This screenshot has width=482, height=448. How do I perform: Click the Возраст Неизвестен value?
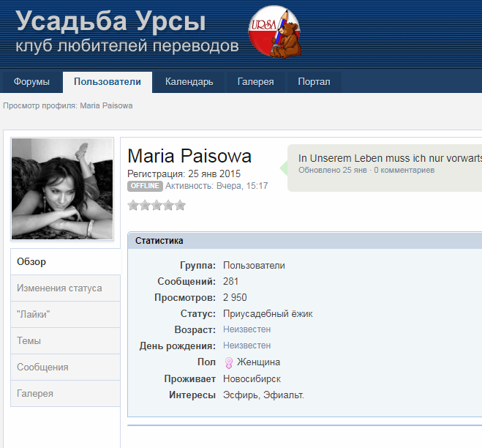pos(246,329)
